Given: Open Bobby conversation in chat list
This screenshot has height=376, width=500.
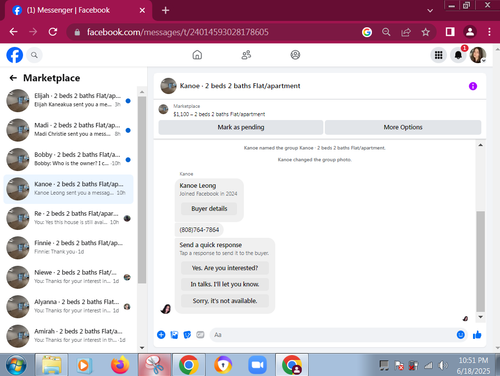Looking at the screenshot, I should pyautogui.click(x=68, y=159).
